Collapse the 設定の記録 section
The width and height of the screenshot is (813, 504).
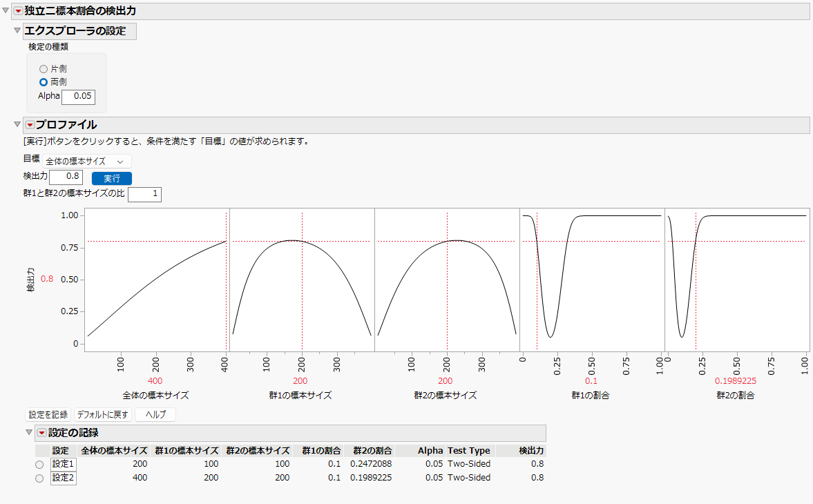click(x=29, y=432)
